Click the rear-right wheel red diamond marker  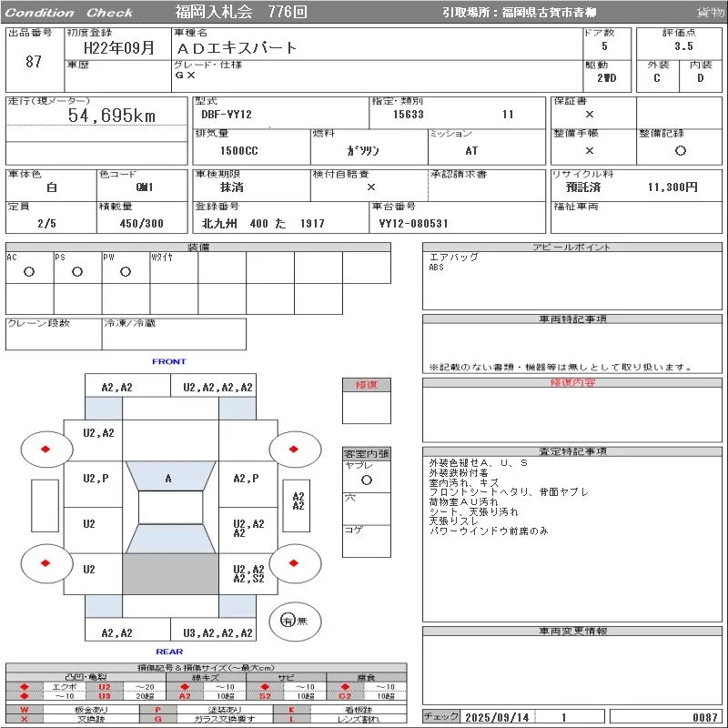coord(295,563)
